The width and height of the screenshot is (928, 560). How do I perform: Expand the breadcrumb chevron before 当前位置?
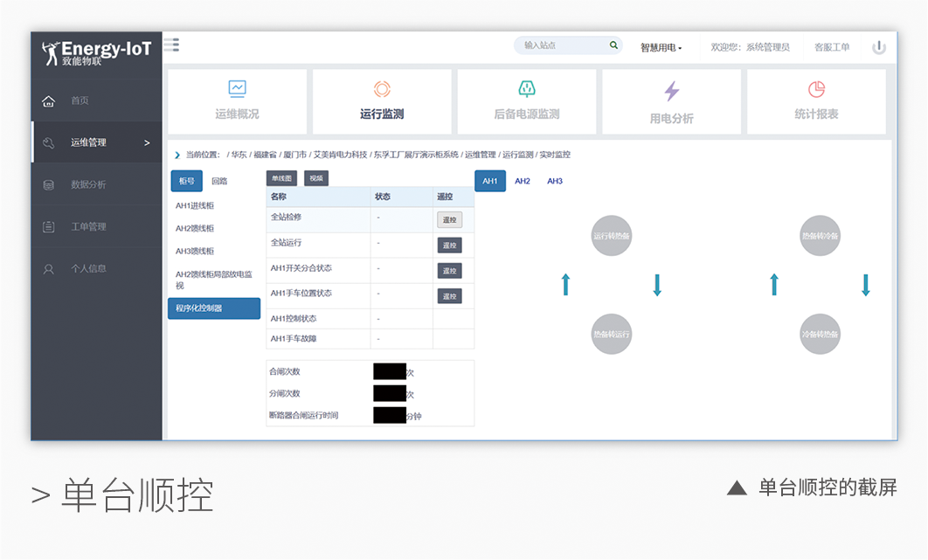[x=177, y=156]
